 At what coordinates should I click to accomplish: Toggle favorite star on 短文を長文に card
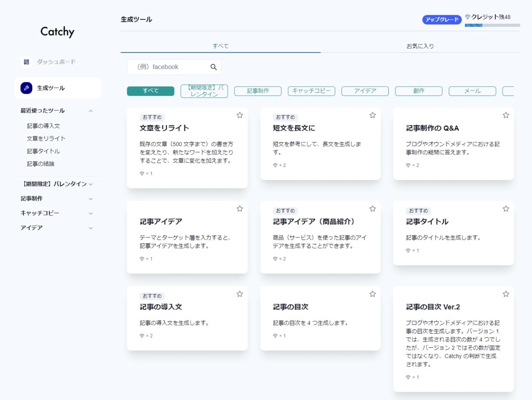coord(372,115)
